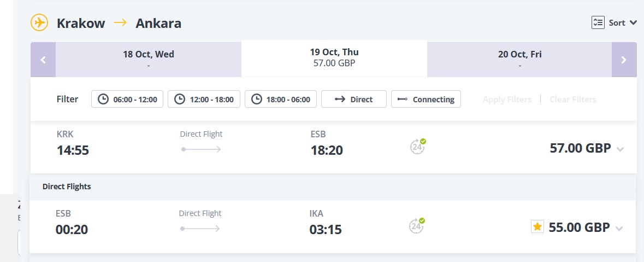Click the 24-hour icon on 14:55 flight
The height and width of the screenshot is (262, 644).
pos(418,147)
